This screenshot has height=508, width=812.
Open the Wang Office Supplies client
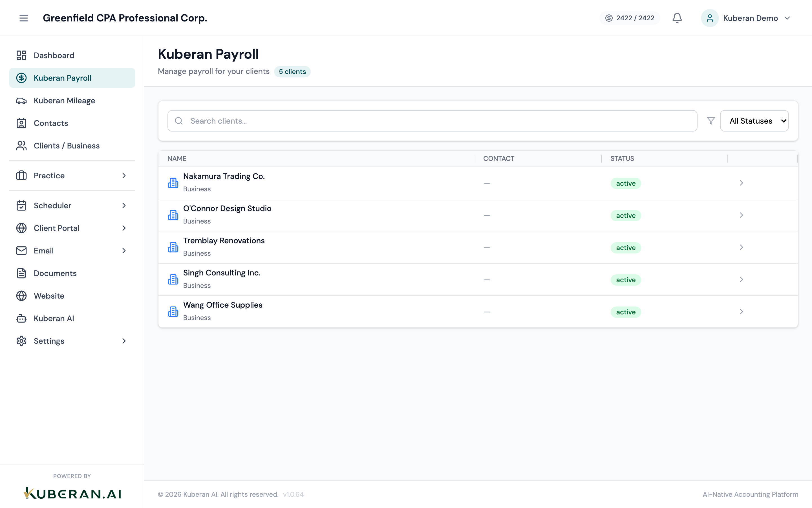(478, 312)
